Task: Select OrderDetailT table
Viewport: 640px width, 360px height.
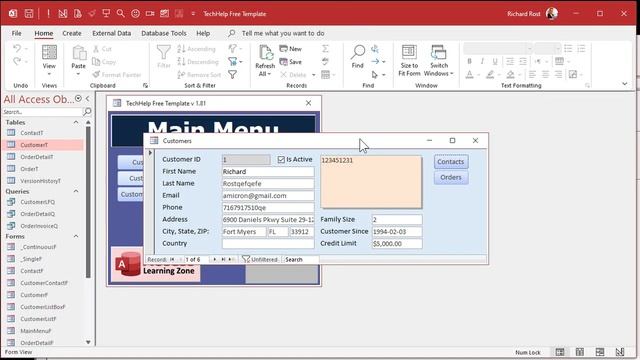Action: coord(43,157)
